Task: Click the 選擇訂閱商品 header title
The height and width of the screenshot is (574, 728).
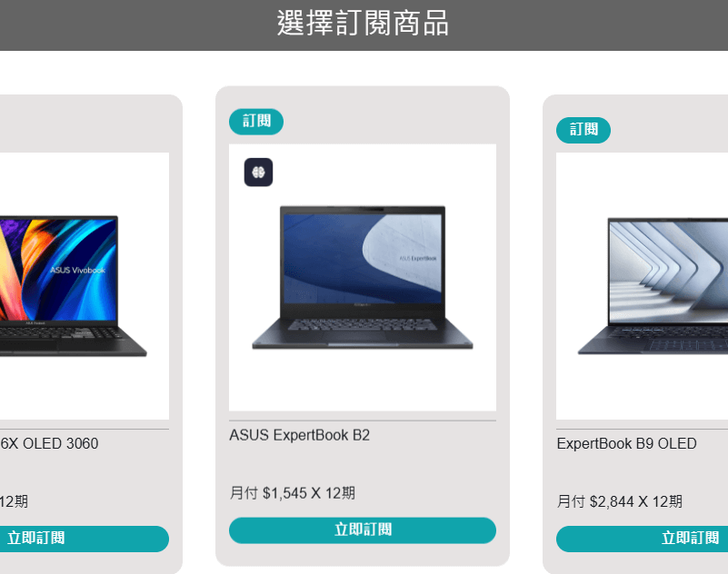Action: tap(363, 24)
